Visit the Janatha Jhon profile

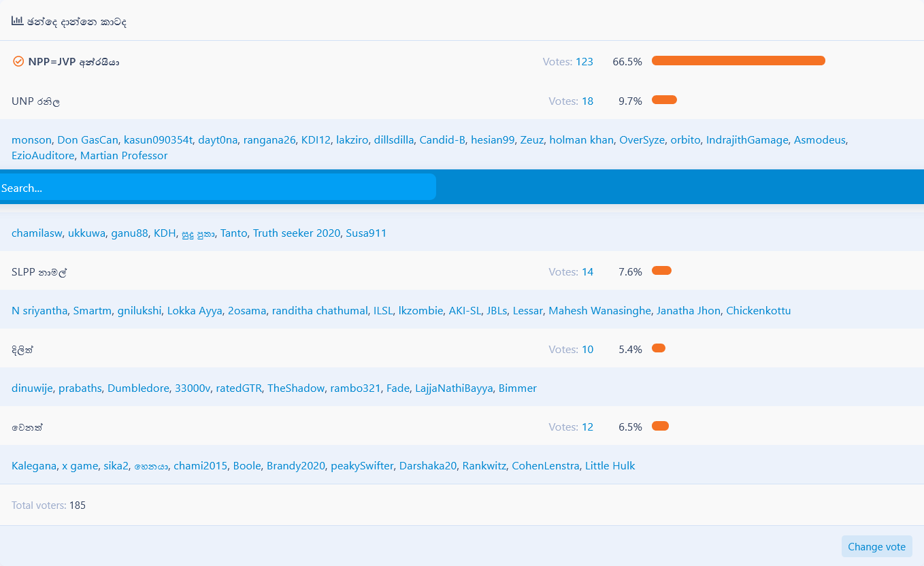tap(689, 311)
